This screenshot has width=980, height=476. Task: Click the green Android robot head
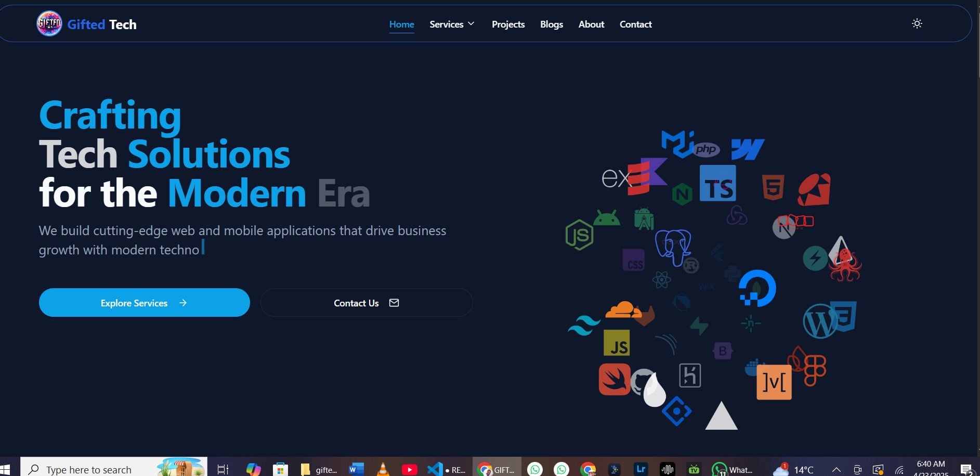606,217
